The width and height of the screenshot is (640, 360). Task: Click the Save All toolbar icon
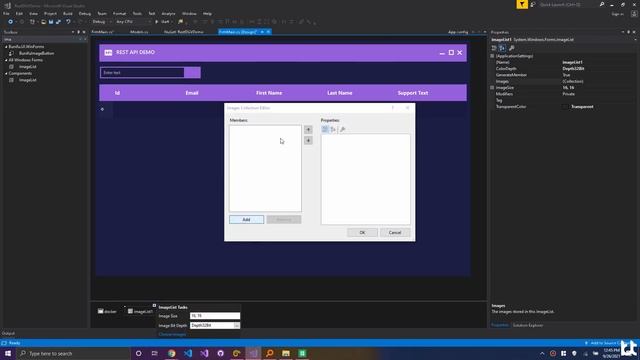click(x=58, y=22)
